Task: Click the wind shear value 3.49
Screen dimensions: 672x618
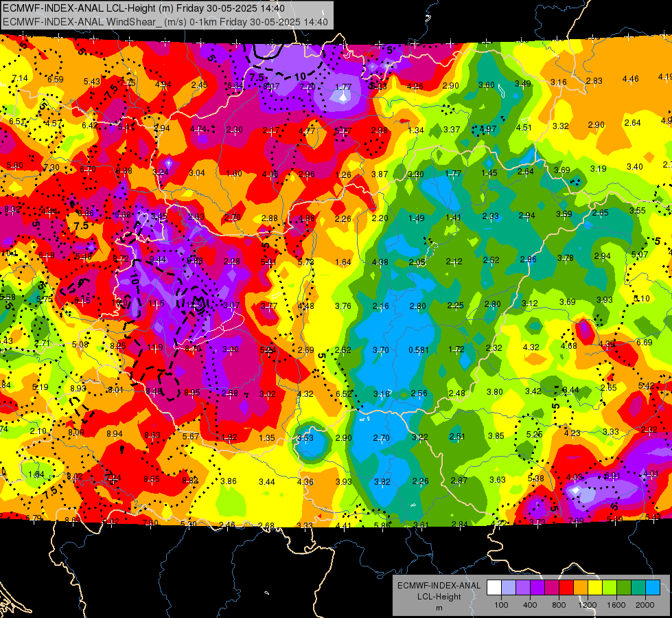Action: (x=522, y=83)
